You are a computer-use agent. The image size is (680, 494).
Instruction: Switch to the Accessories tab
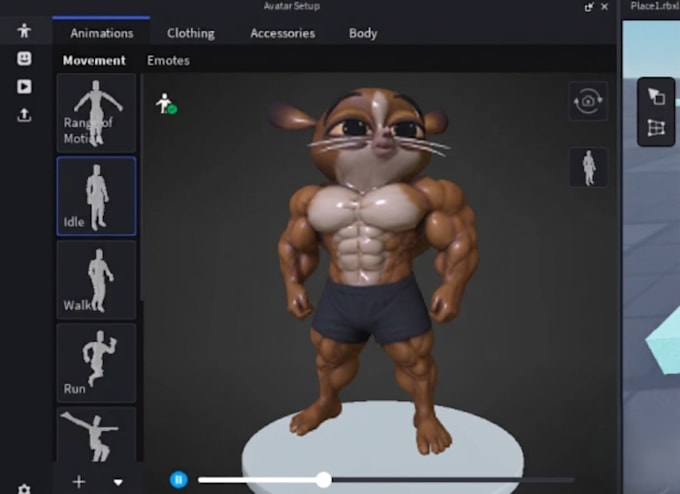(x=283, y=33)
